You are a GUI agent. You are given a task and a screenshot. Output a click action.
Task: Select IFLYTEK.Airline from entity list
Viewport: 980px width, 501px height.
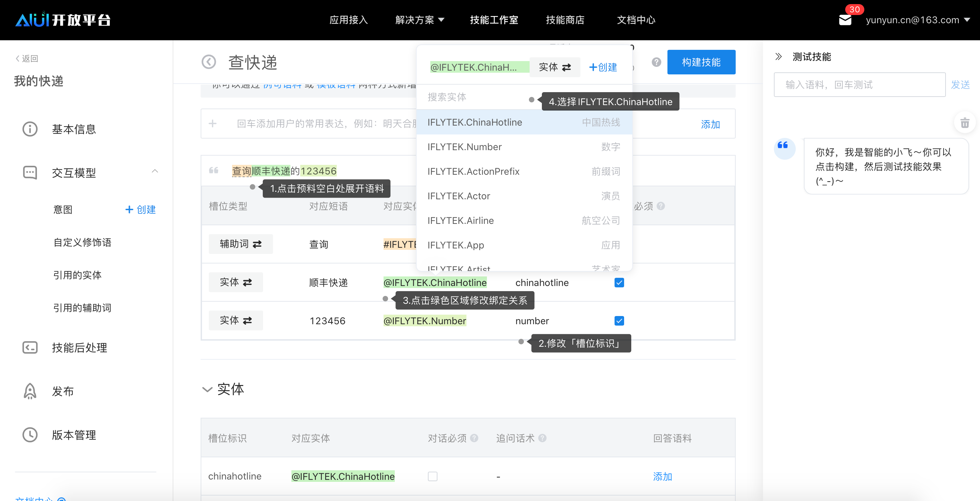tap(524, 220)
